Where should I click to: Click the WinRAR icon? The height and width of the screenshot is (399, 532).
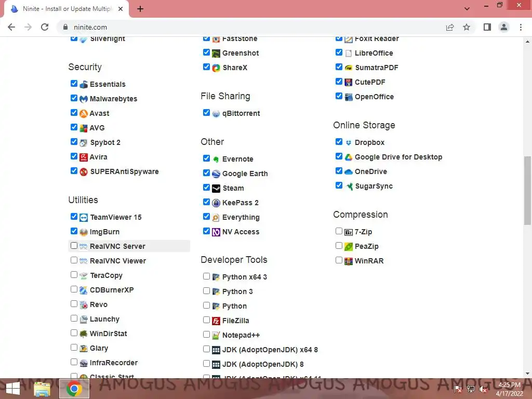point(349,261)
